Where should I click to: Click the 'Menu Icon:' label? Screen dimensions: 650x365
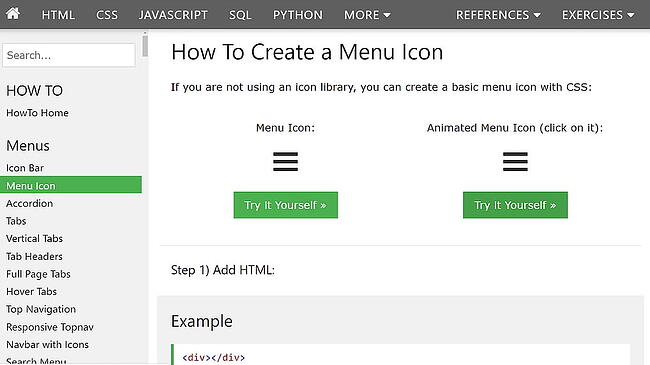point(285,128)
